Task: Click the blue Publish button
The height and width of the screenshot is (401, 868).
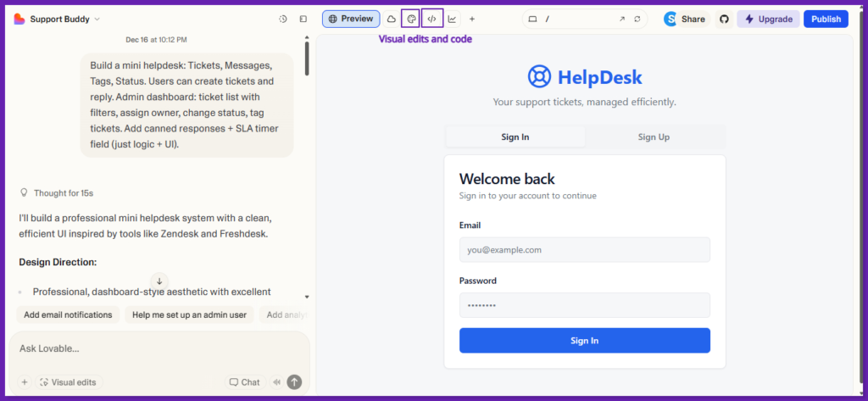Action: 826,19
